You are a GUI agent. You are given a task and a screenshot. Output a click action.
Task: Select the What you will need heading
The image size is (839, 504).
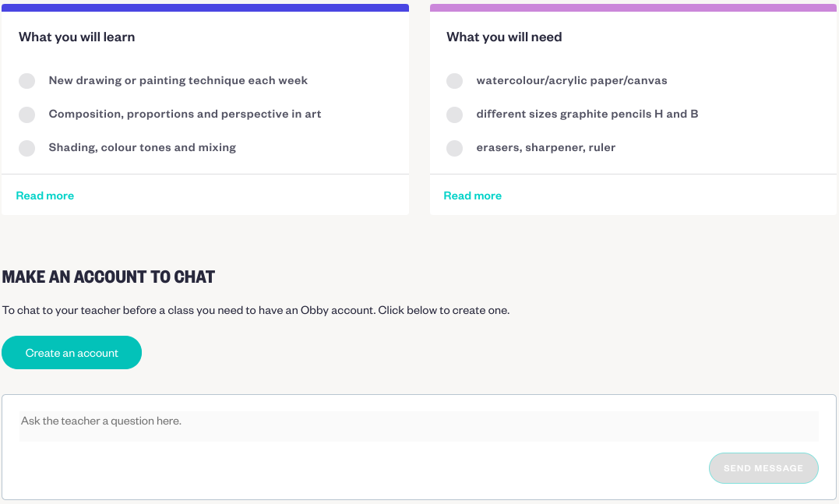504,37
